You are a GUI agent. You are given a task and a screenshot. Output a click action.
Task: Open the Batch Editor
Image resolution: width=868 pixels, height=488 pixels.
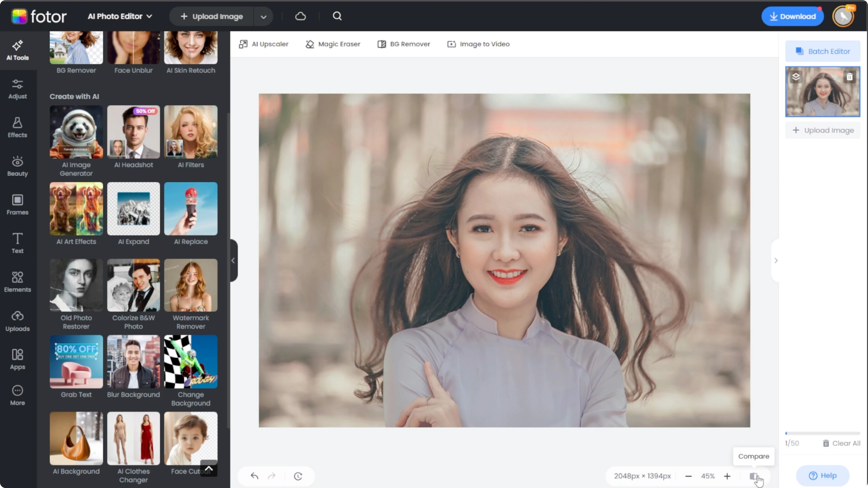tap(822, 51)
